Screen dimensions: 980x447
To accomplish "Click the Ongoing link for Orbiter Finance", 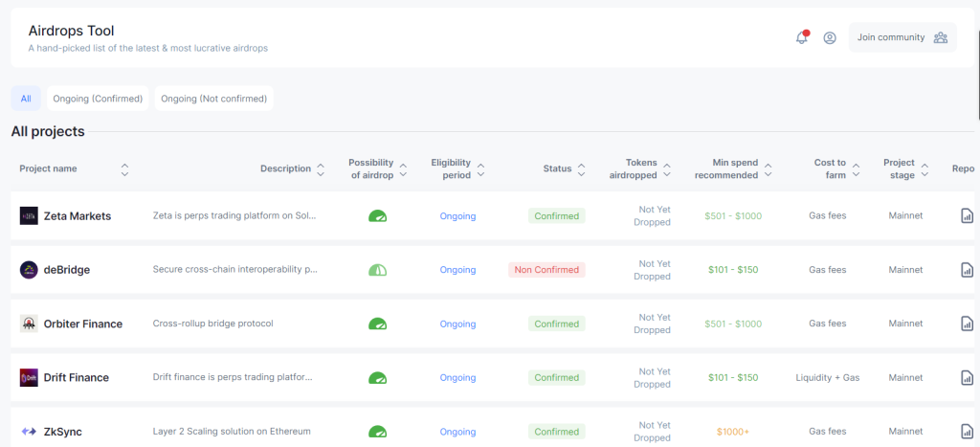I will click(457, 324).
